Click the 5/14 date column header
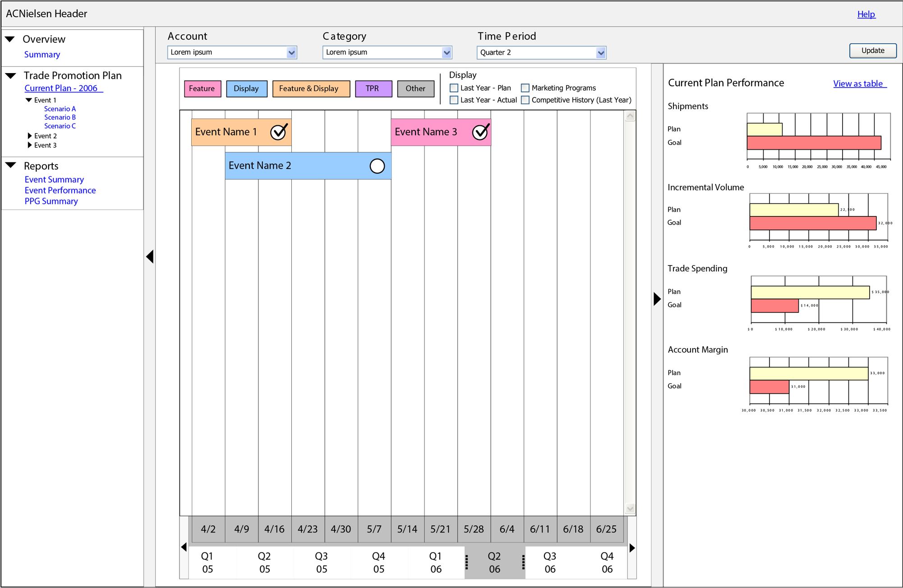Viewport: 903px width, 588px height. [x=407, y=529]
